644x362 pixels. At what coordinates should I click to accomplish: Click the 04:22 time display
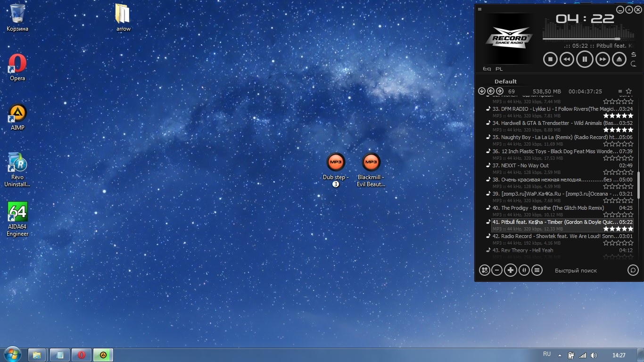tap(585, 19)
